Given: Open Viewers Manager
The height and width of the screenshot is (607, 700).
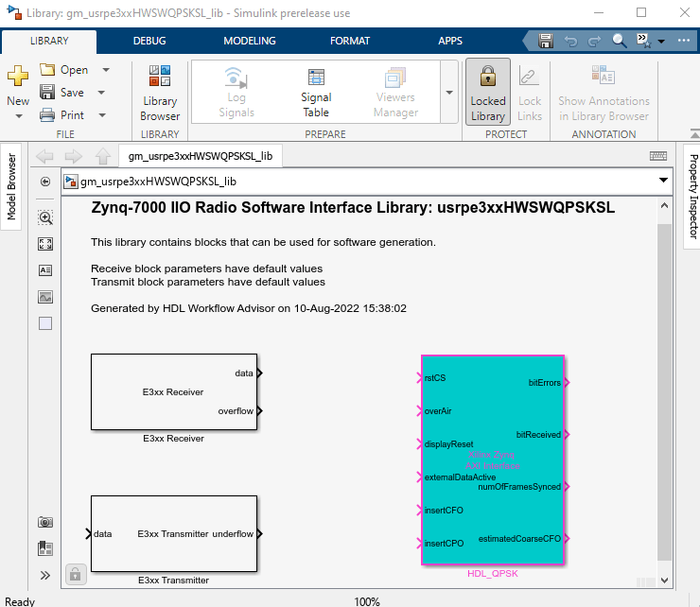Looking at the screenshot, I should tap(395, 94).
